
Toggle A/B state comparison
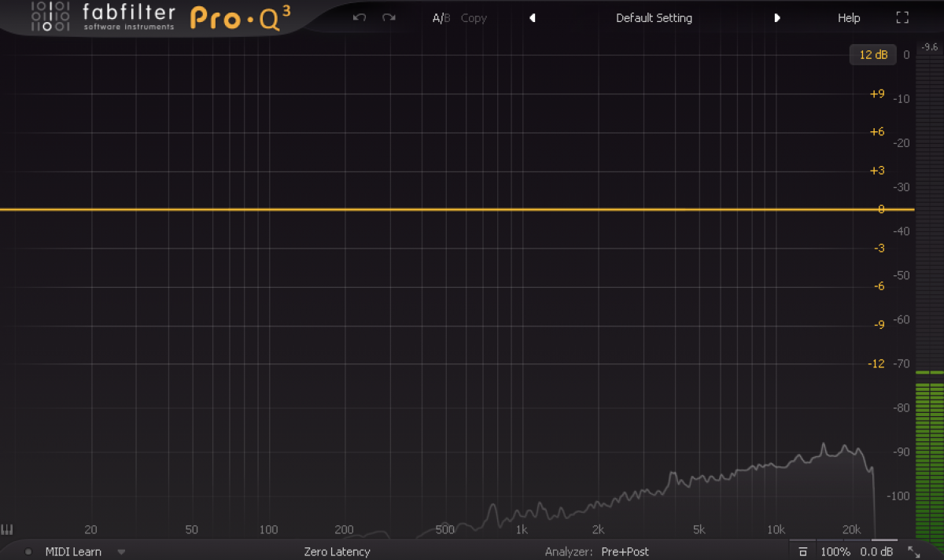pos(441,18)
